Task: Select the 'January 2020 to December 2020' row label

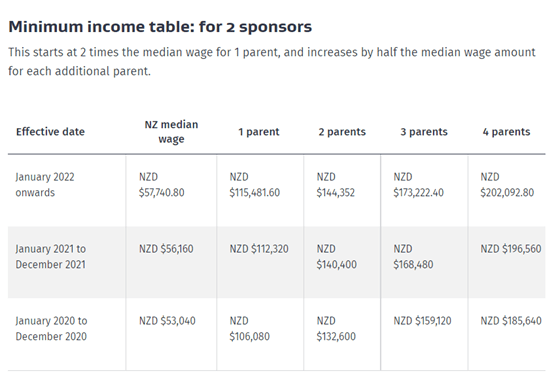Action: (x=51, y=329)
